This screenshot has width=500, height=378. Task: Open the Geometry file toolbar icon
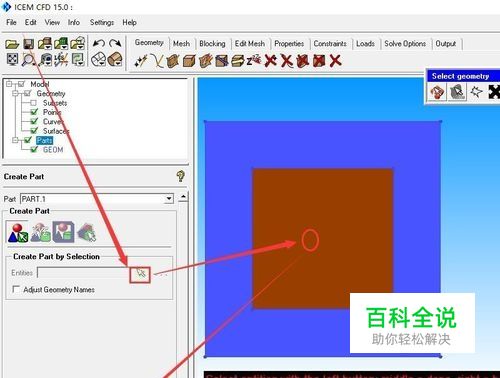[45, 44]
